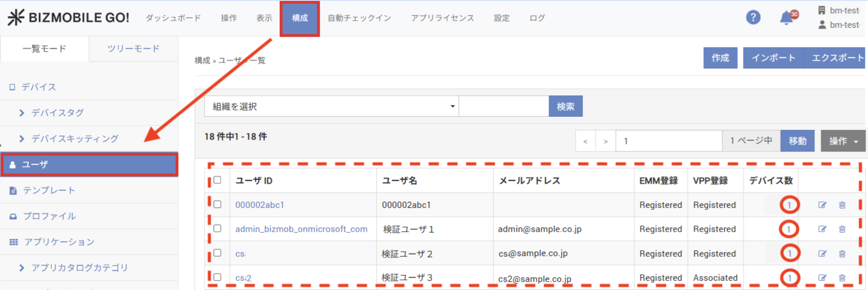Screen dimensions: 868x290
Task: Click edit icon for user 000002abc1
Action: pos(822,205)
